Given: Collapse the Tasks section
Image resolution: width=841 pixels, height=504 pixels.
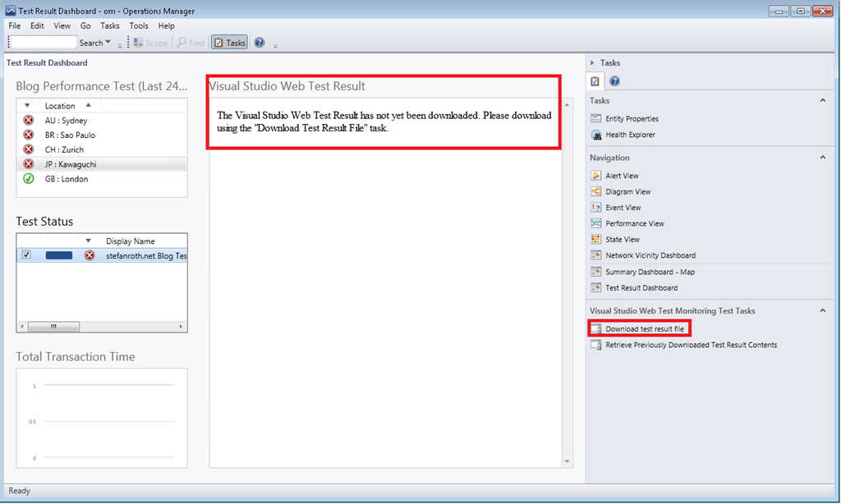Looking at the screenshot, I should tap(823, 100).
